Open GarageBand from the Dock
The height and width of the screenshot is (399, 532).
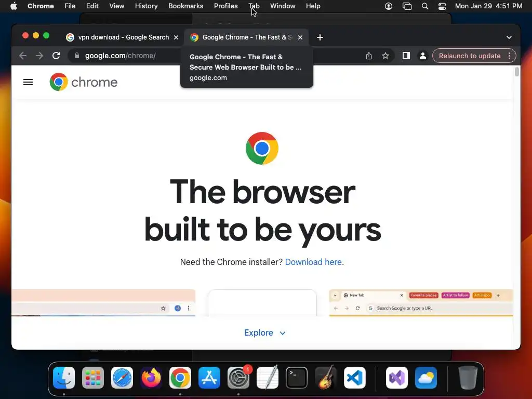click(x=326, y=378)
